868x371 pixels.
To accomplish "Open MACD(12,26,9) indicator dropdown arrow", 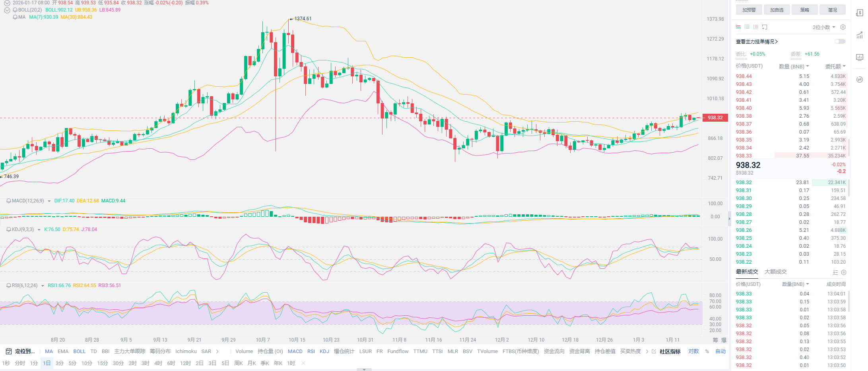I will coord(49,201).
